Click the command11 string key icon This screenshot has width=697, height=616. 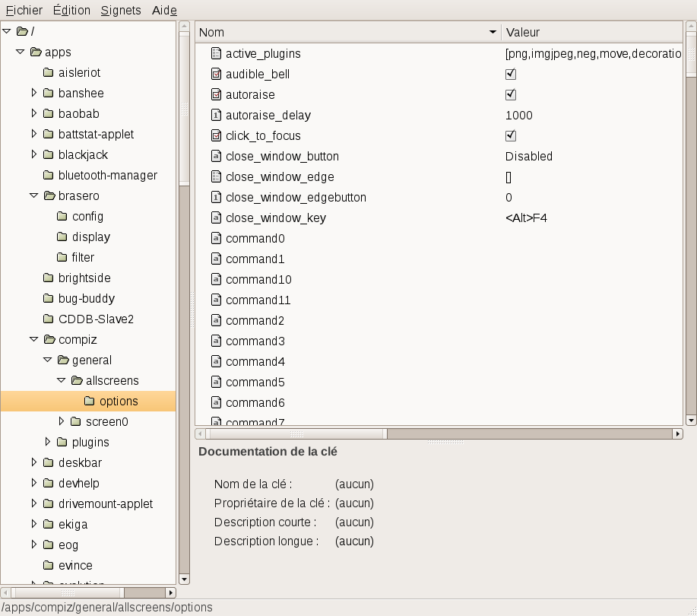pyautogui.click(x=216, y=300)
